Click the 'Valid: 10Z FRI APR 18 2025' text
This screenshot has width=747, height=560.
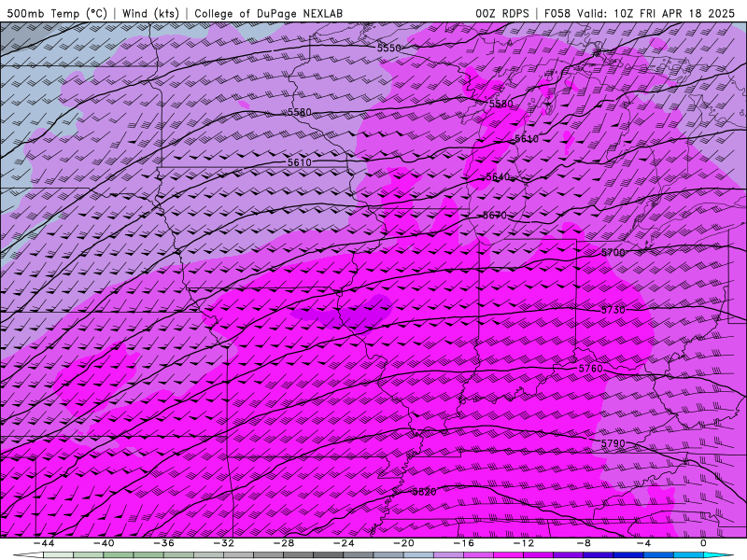tap(656, 13)
